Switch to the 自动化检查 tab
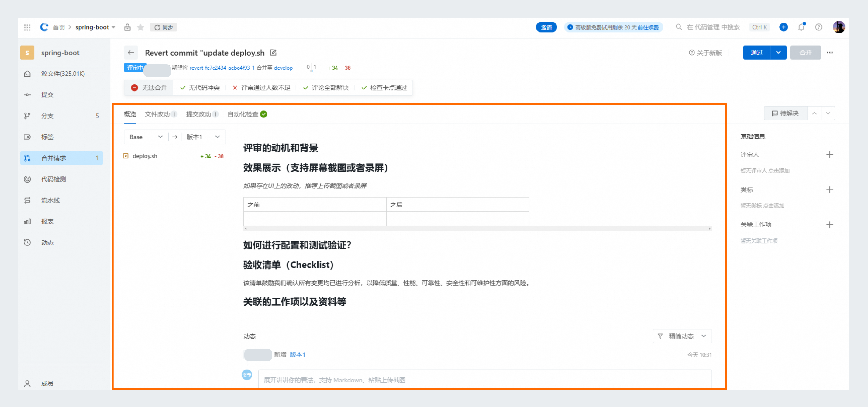868x407 pixels. tap(247, 114)
